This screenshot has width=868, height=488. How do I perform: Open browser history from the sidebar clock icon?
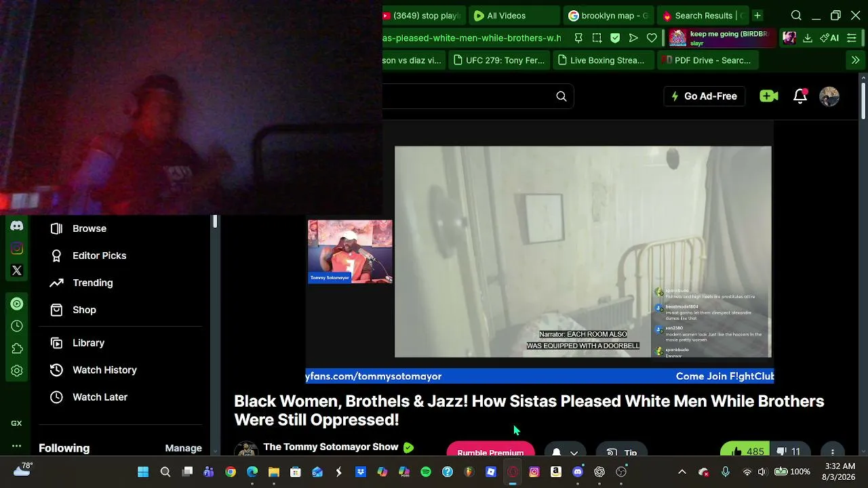coord(17,326)
